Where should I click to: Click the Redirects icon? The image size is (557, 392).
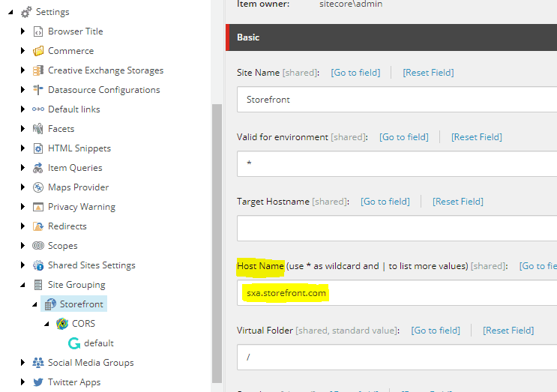[38, 226]
